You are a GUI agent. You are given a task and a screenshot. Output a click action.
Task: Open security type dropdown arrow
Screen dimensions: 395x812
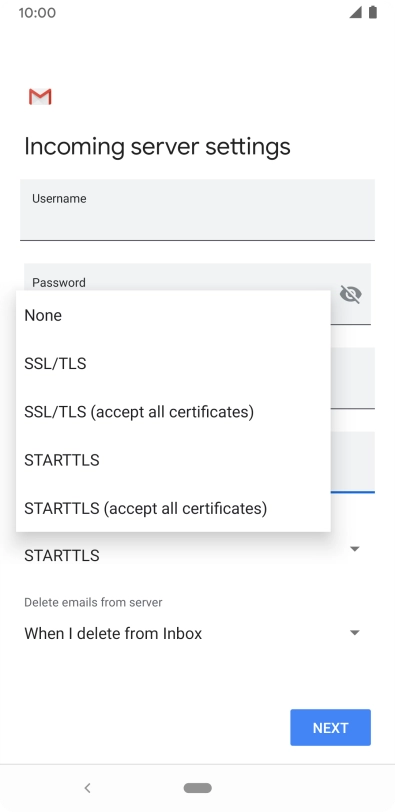tap(355, 549)
